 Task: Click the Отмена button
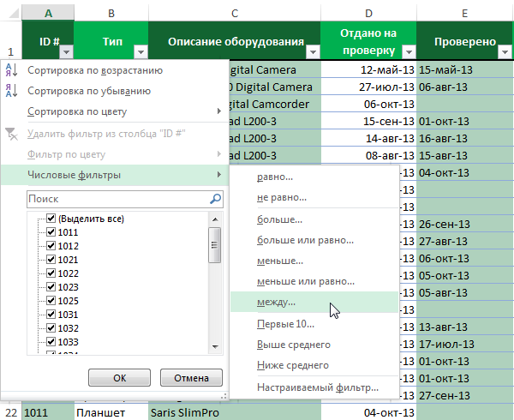click(191, 378)
